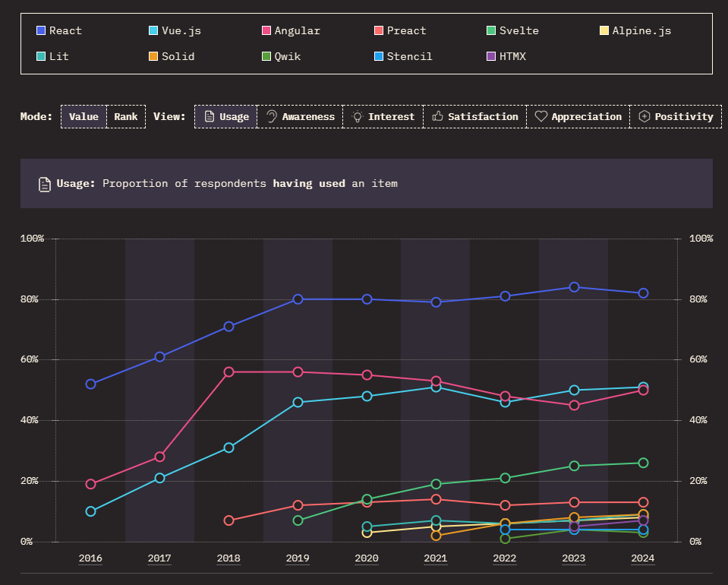Select the Qwik legend entry
728x585 pixels.
coord(281,56)
